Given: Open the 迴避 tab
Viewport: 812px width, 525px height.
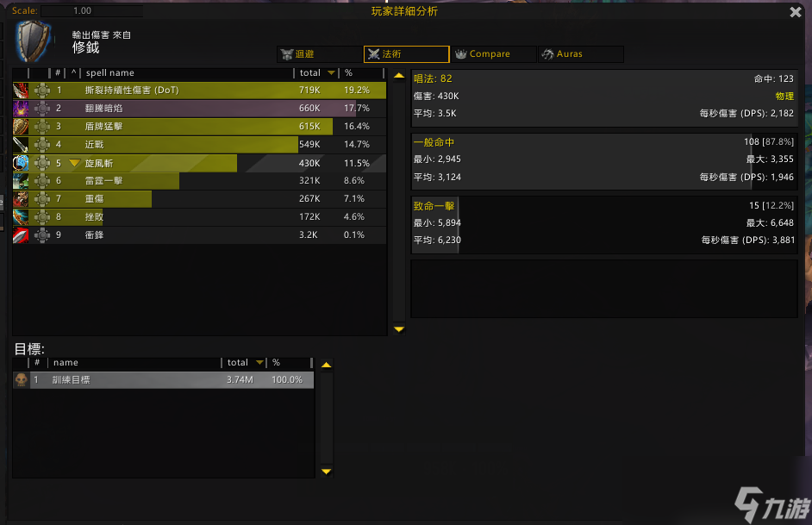Looking at the screenshot, I should (319, 53).
